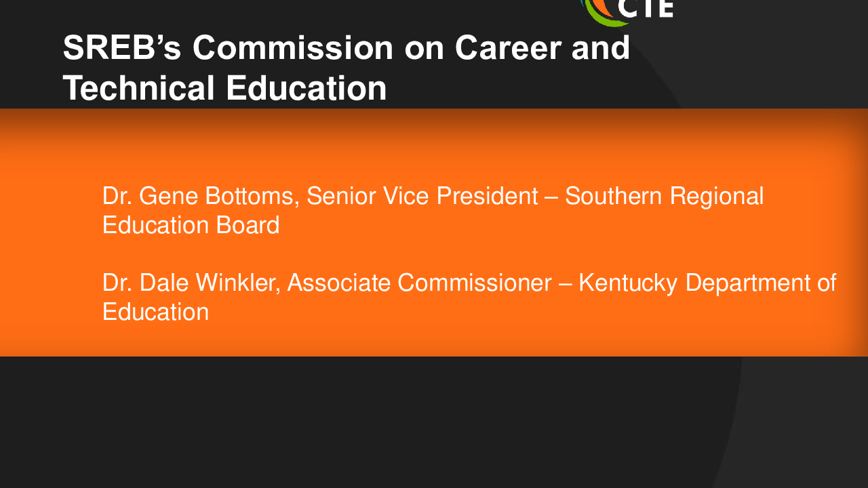Click Education Board on the second line
Image resolution: width=868 pixels, height=488 pixels.
click(x=191, y=225)
